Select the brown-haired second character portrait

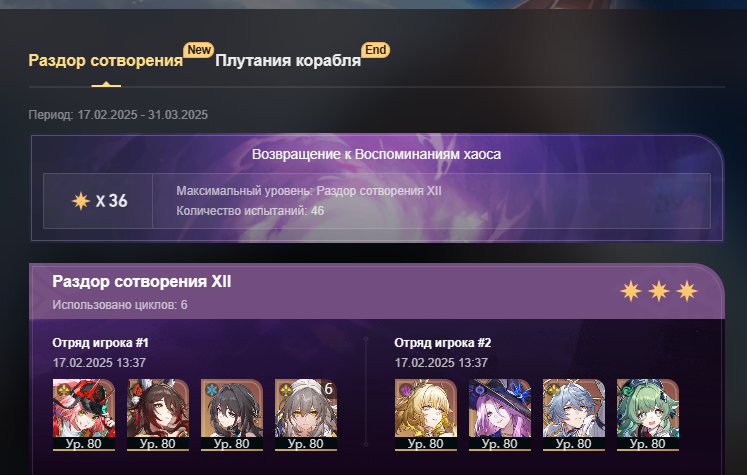tap(158, 414)
